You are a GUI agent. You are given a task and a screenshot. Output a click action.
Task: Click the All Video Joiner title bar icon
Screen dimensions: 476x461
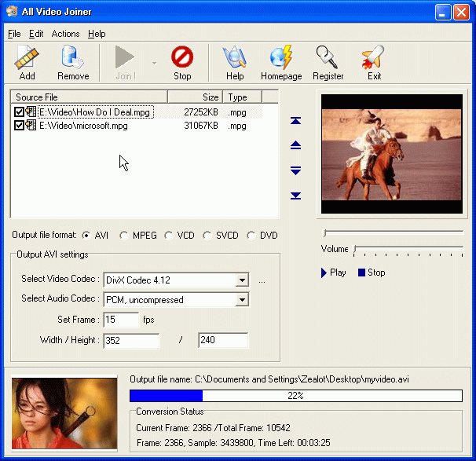12,12
